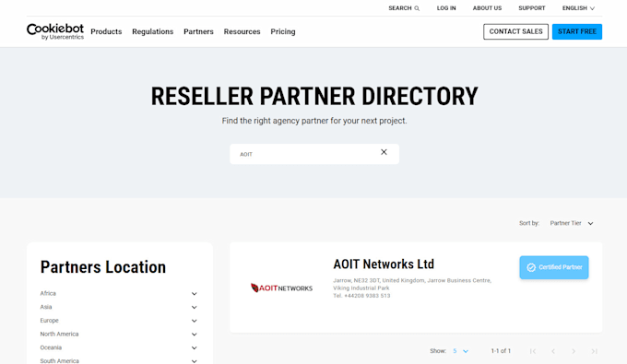Go to next results page arrow
Screen dimensions: 627x364
click(x=574, y=351)
